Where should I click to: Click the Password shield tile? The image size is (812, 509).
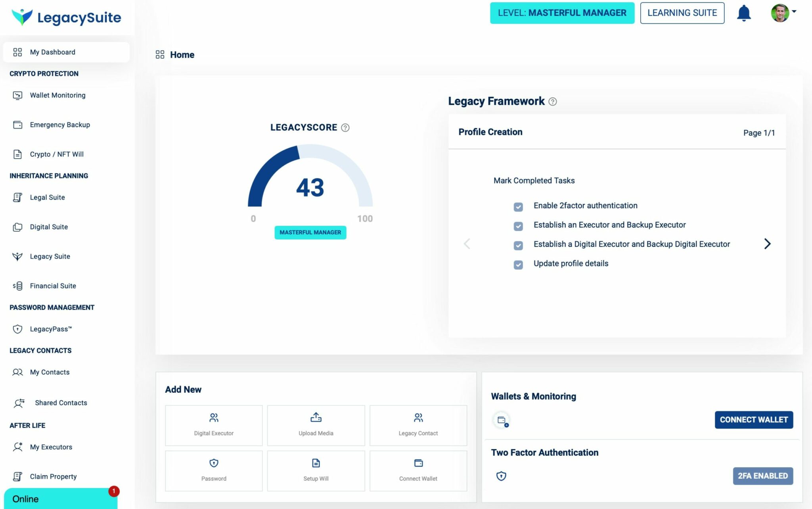click(214, 471)
